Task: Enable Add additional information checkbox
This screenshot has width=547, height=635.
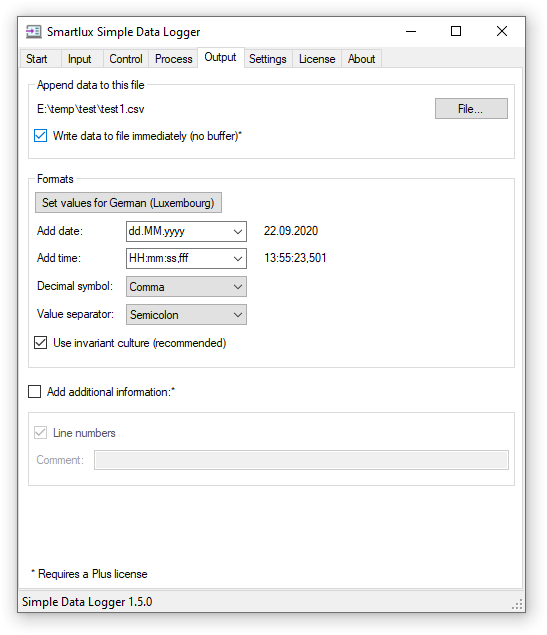Action: point(34,392)
